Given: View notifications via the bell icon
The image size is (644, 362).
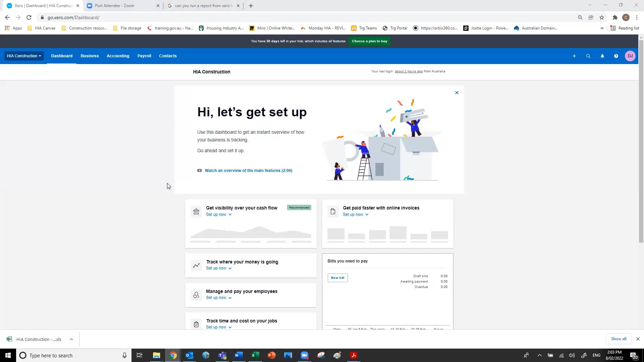Looking at the screenshot, I should click(x=602, y=56).
